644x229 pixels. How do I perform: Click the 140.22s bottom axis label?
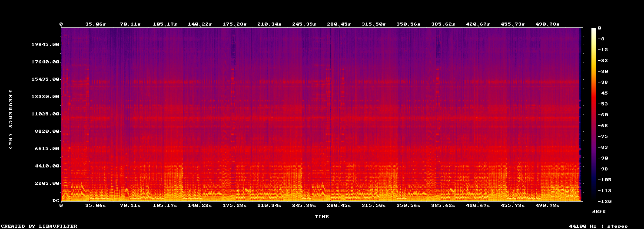200,206
